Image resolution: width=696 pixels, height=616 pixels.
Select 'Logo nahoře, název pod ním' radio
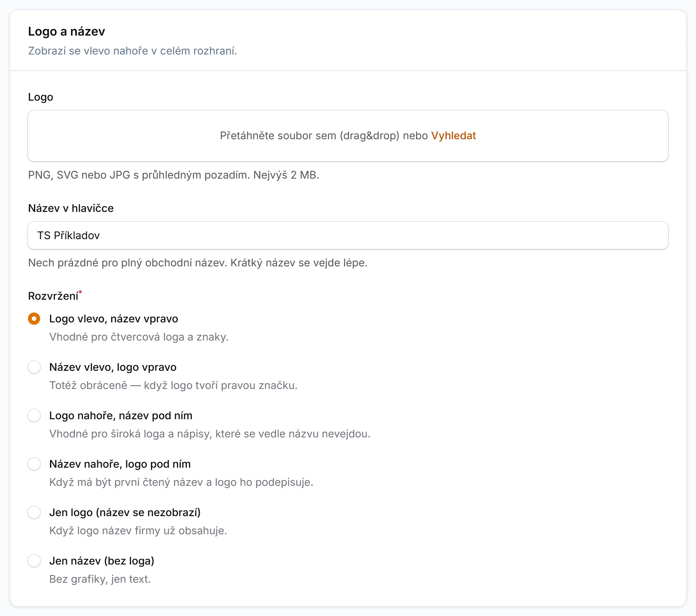click(x=34, y=415)
